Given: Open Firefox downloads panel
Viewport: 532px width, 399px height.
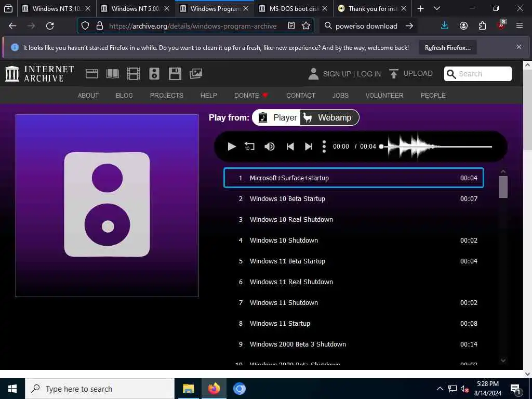Looking at the screenshot, I should tap(445, 26).
